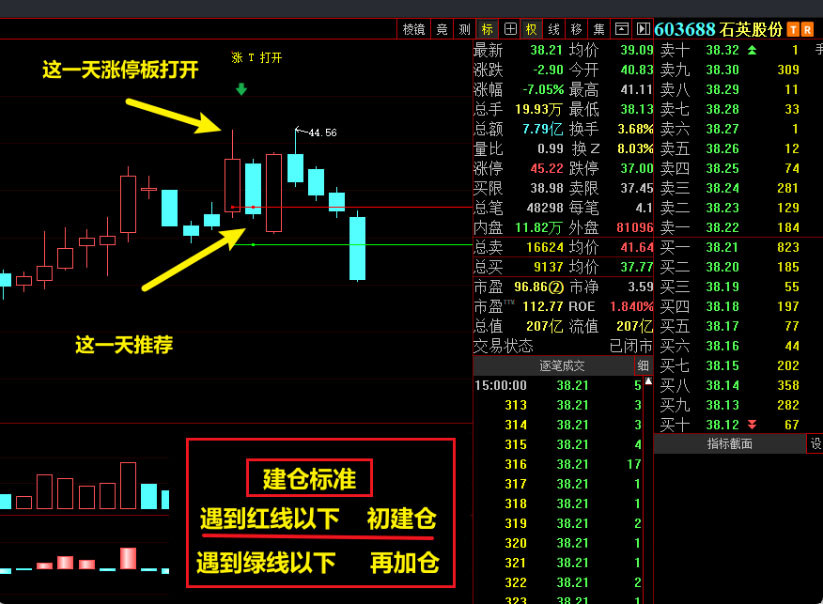
Task: Click the orange R badge beside 石英股份
Action: (807, 29)
